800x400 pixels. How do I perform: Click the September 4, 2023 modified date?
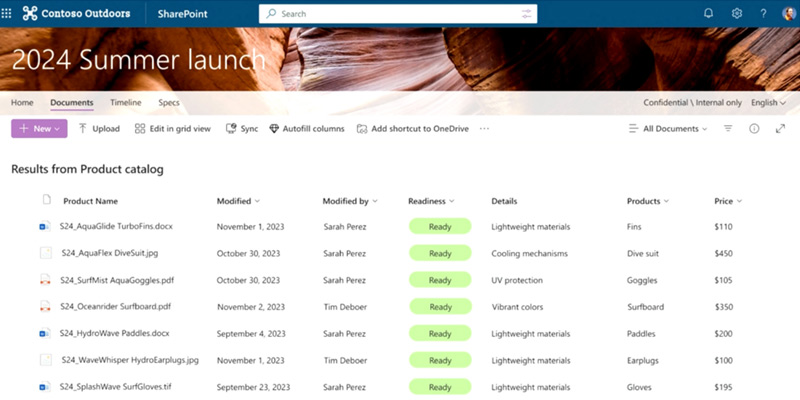pos(251,334)
